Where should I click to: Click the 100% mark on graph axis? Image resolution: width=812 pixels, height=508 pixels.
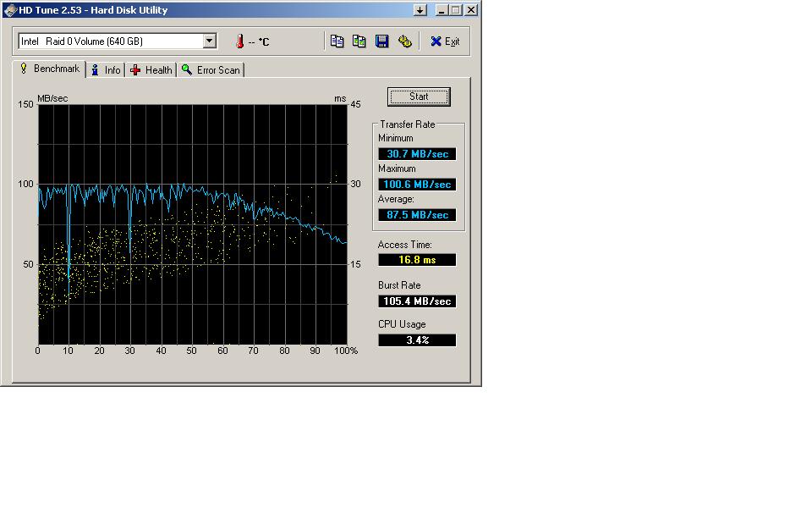[x=346, y=351]
